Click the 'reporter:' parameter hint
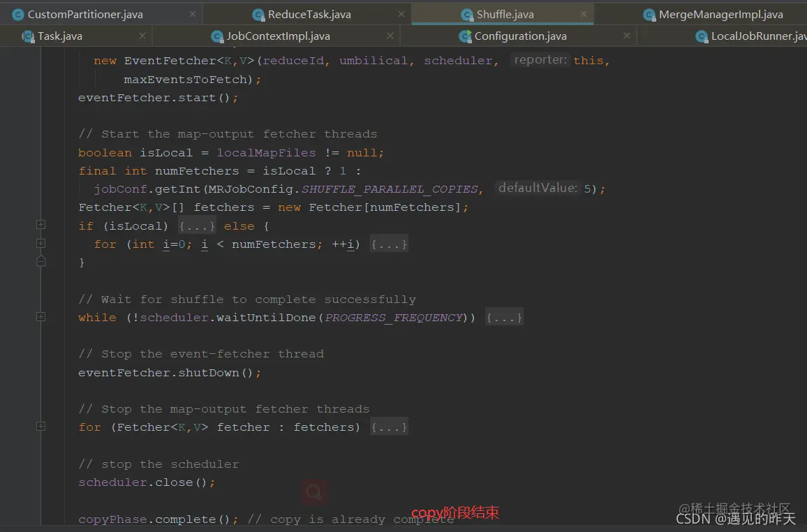 pyautogui.click(x=540, y=59)
